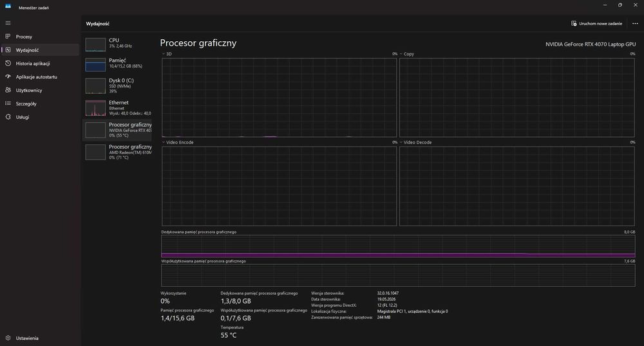The width and height of the screenshot is (644, 346).
Task: Click the hamburger navigation menu icon
Action: coord(8,23)
